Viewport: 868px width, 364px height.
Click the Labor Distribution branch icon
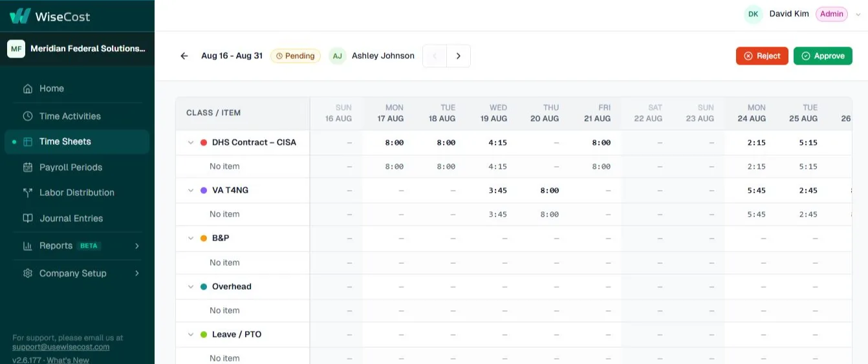point(28,193)
